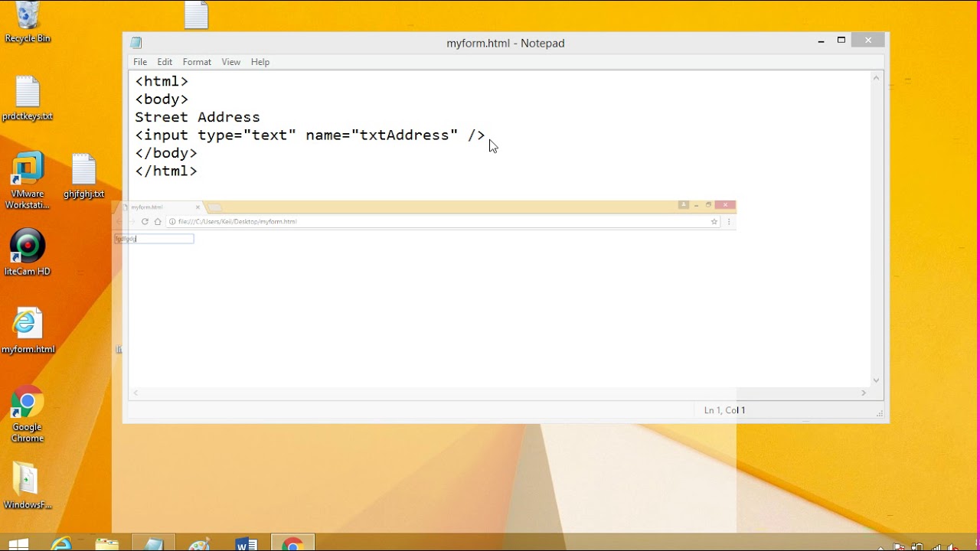Click the Google Chrome desktop shortcut
The height and width of the screenshot is (551, 980).
click(x=28, y=414)
